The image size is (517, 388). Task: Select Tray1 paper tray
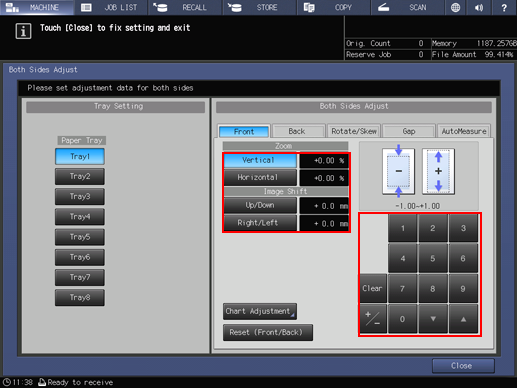coord(80,156)
